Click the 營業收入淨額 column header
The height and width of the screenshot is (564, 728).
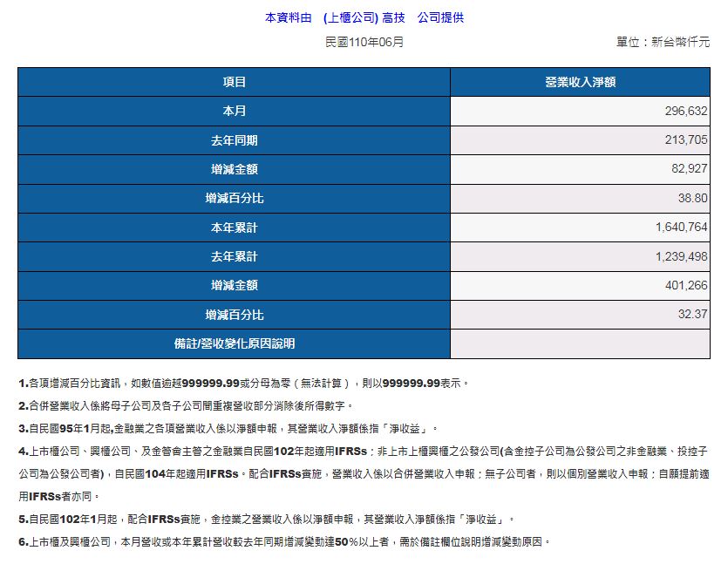pos(580,82)
